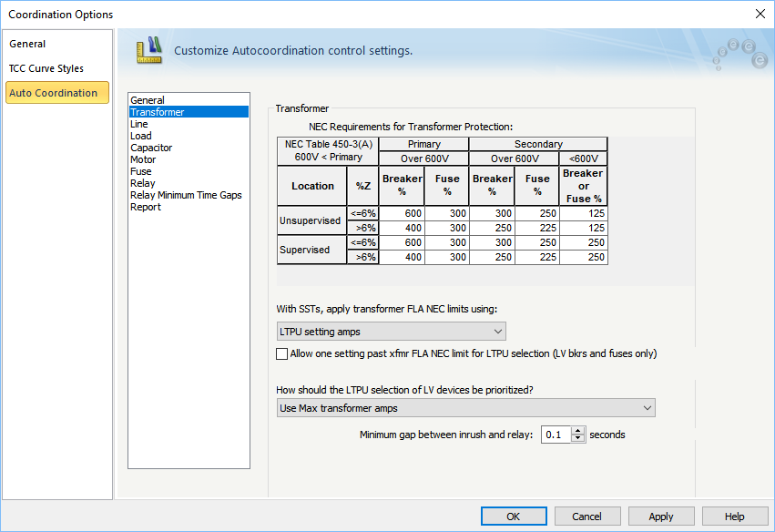Open the TCC Curve Styles tab
The height and width of the screenshot is (532, 775).
[x=46, y=68]
